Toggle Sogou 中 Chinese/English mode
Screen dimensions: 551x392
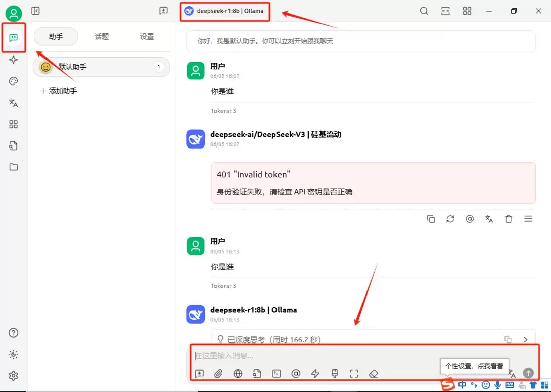coord(463,385)
